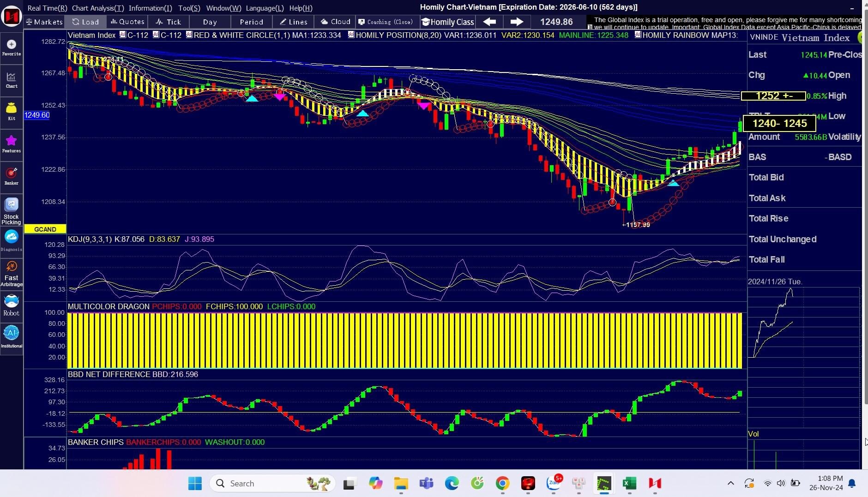Click the 1249.60 price axis marker

(x=37, y=115)
